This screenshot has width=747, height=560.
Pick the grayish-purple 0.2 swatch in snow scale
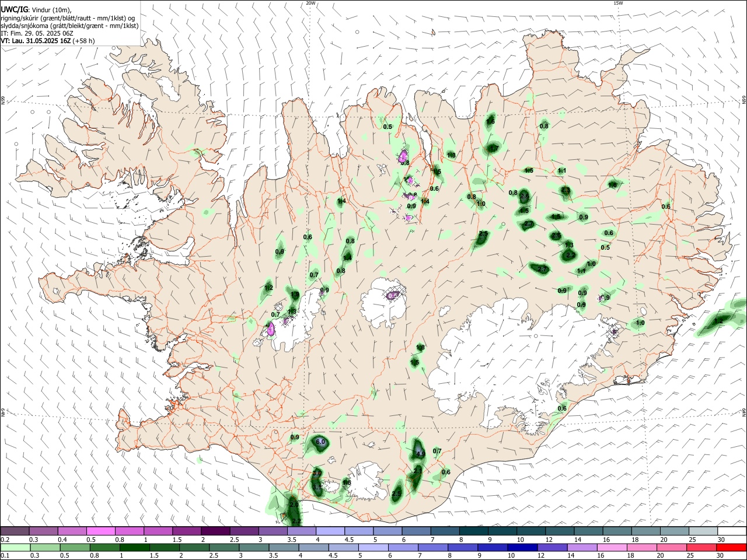15,531
